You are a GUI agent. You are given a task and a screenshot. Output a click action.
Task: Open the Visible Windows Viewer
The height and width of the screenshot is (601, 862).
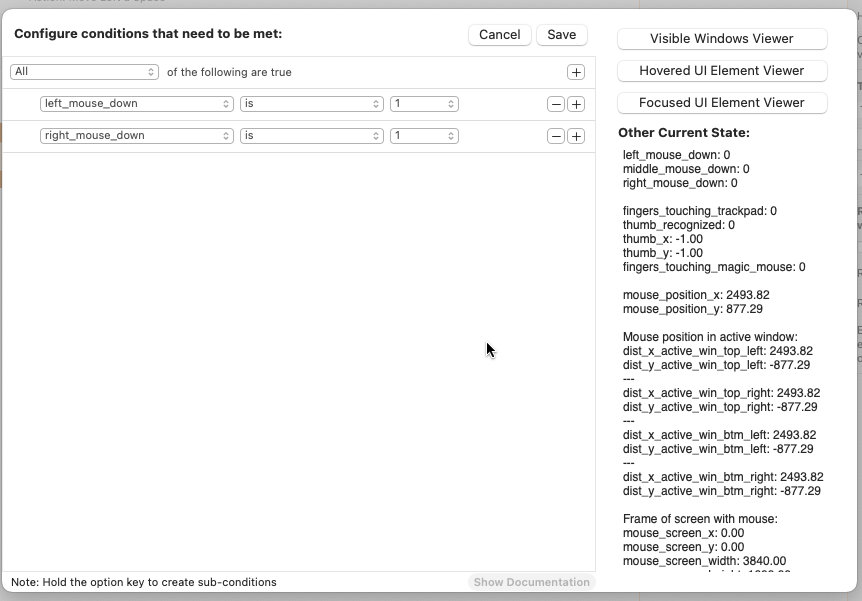point(722,38)
